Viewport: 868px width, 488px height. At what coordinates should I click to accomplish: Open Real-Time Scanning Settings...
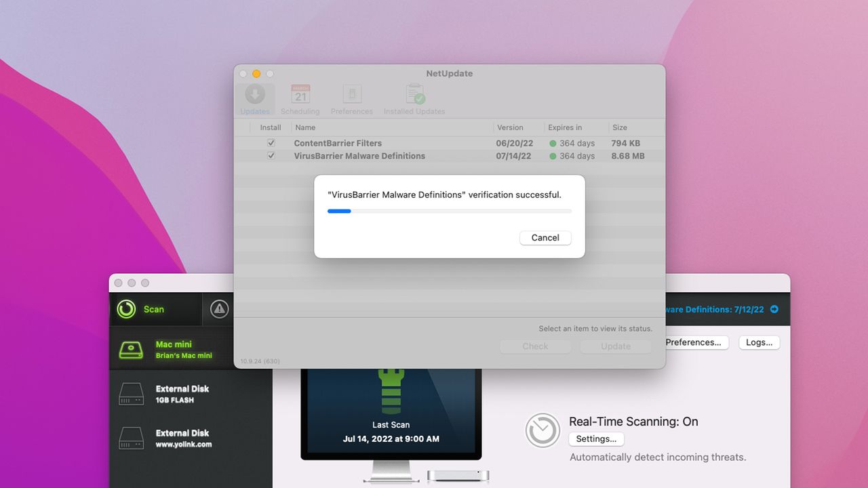596,439
